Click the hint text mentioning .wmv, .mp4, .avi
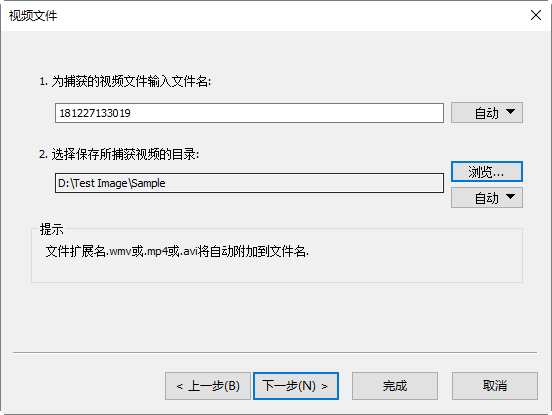The image size is (552, 415). coord(177,251)
